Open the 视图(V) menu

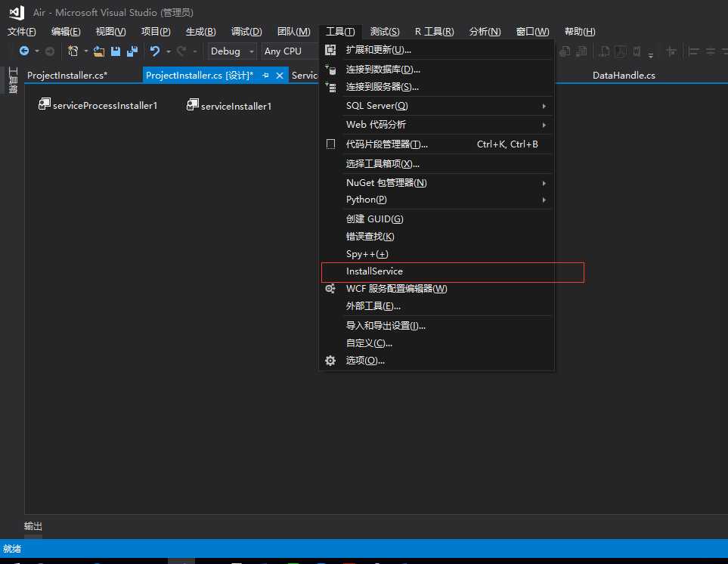110,32
